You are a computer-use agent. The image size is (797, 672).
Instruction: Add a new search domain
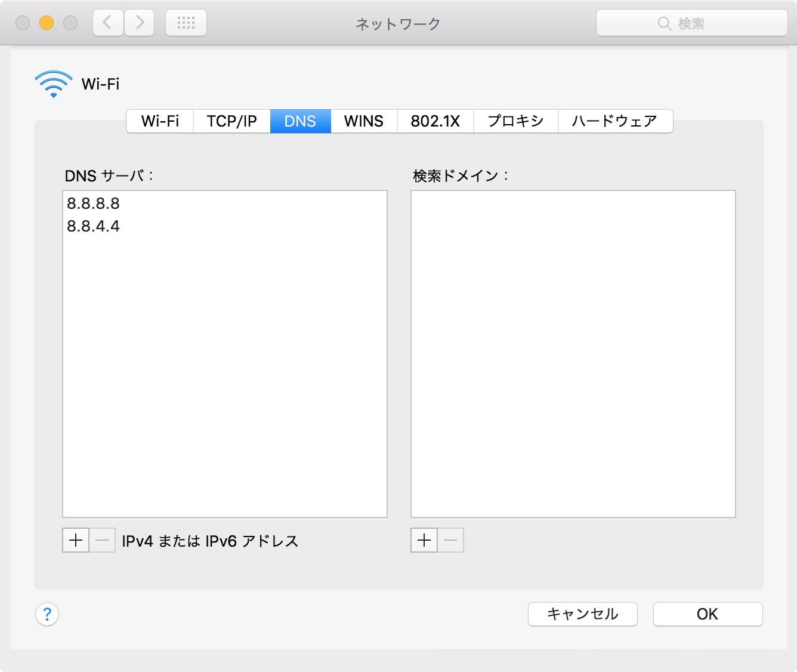click(424, 541)
